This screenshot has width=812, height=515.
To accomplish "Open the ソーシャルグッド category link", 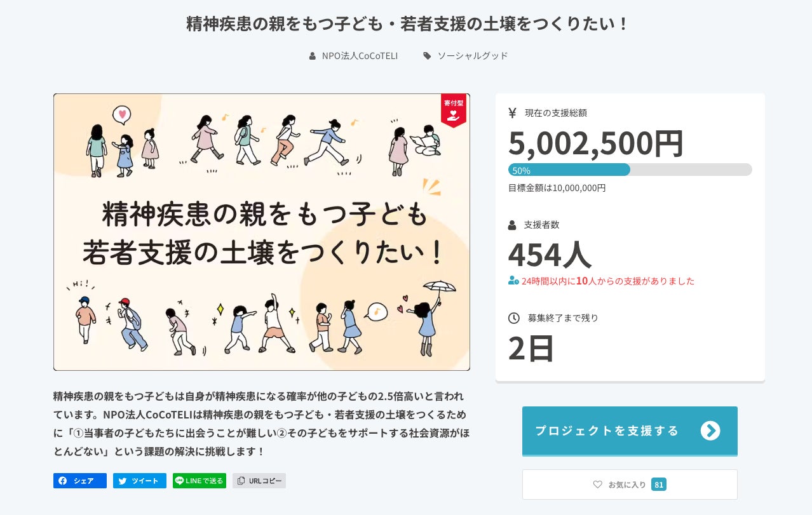I will click(473, 56).
